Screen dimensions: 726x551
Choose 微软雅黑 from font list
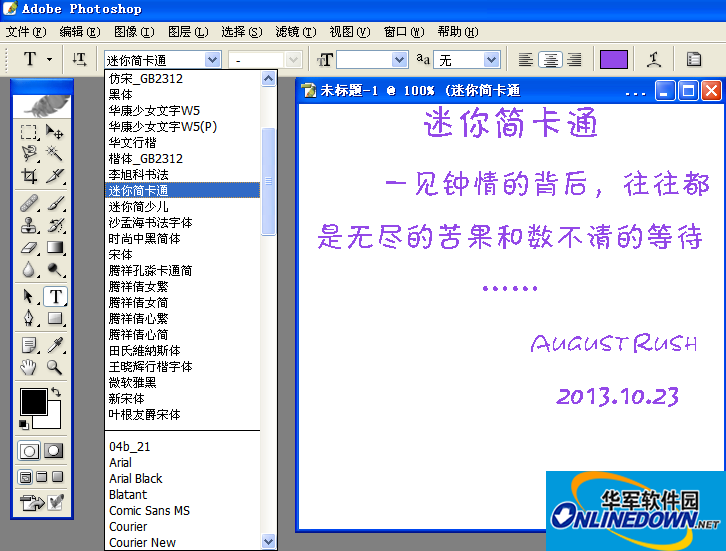[x=183, y=382]
